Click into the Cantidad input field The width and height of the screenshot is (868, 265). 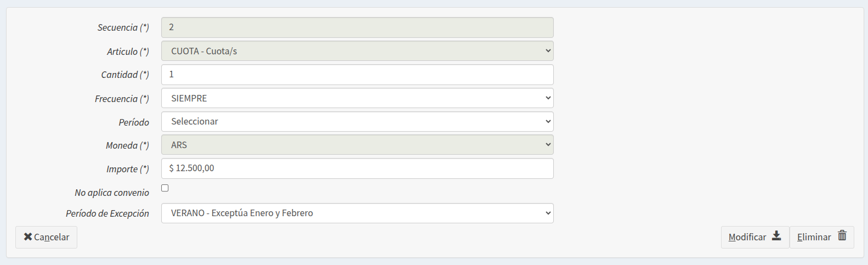point(357,75)
